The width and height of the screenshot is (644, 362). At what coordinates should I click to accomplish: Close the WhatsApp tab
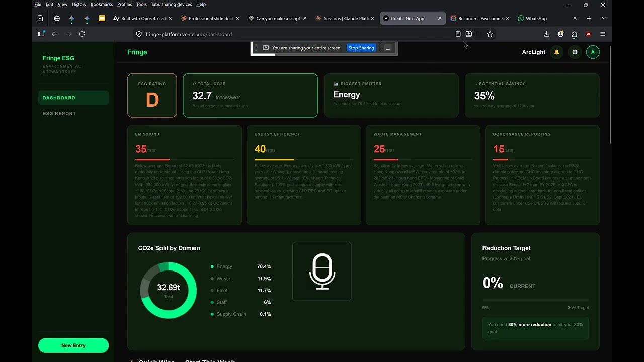click(x=575, y=18)
